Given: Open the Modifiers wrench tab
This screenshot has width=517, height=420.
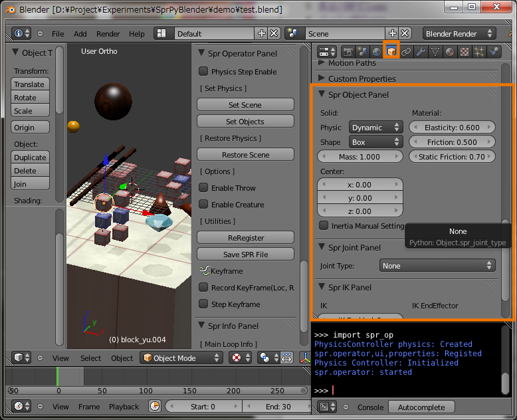Looking at the screenshot, I should [x=421, y=52].
